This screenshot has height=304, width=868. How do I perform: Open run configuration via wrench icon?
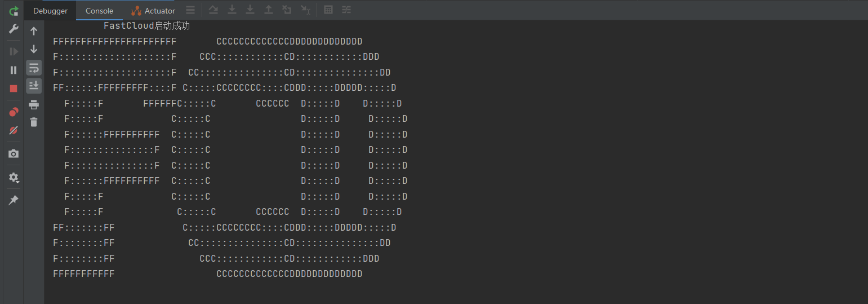14,29
